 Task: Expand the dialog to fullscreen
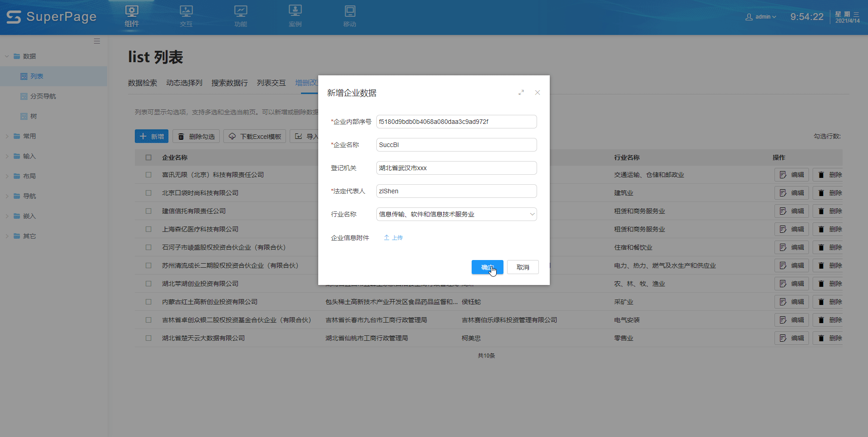tap(521, 93)
